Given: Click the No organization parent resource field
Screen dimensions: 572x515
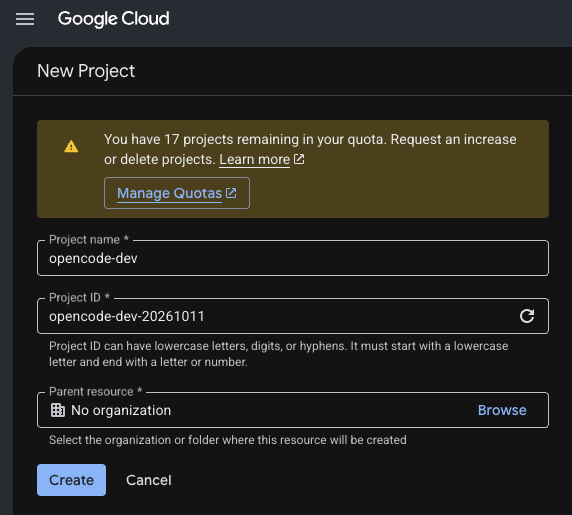Looking at the screenshot, I should point(293,410).
